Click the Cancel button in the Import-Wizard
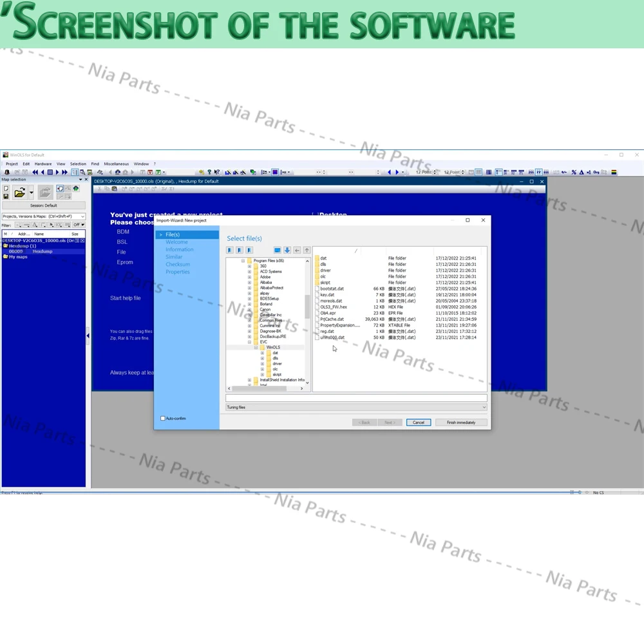Image resolution: width=644 pixels, height=644 pixels. [x=419, y=422]
